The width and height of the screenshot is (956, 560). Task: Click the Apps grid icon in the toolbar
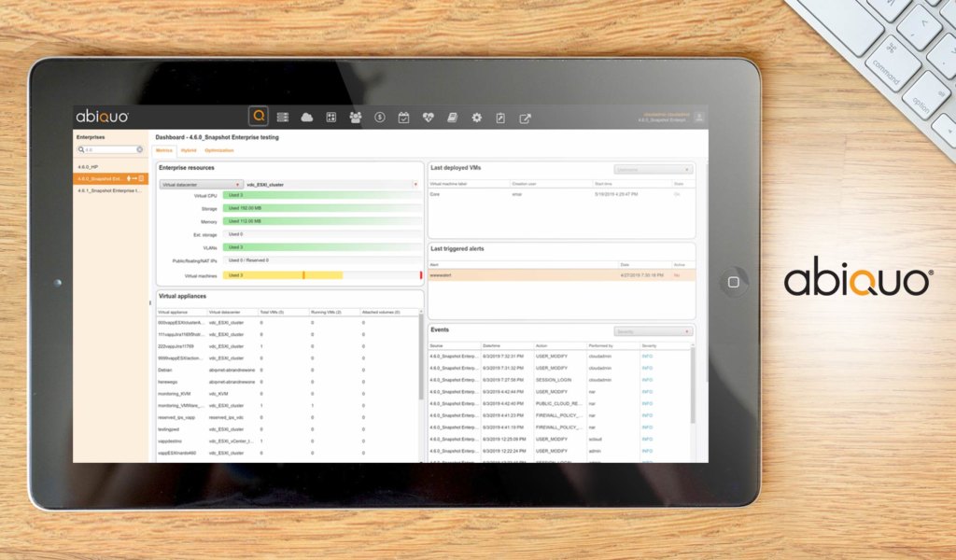(330, 117)
